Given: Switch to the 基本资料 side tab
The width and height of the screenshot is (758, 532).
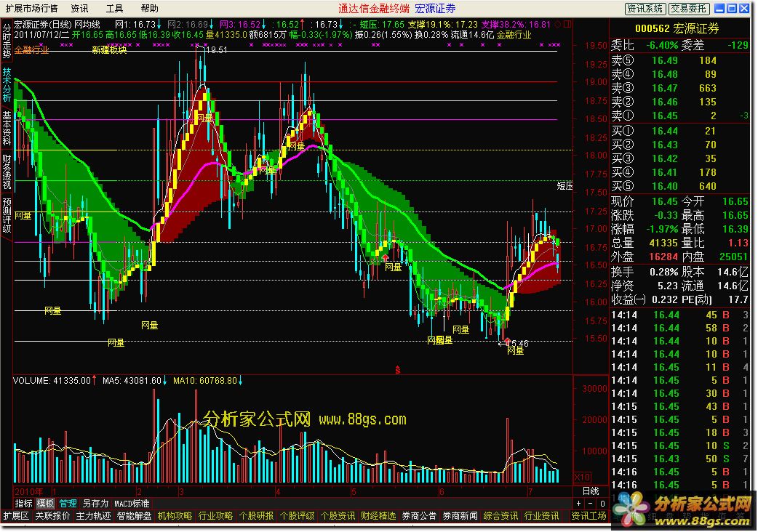Looking at the screenshot, I should pyautogui.click(x=7, y=128).
